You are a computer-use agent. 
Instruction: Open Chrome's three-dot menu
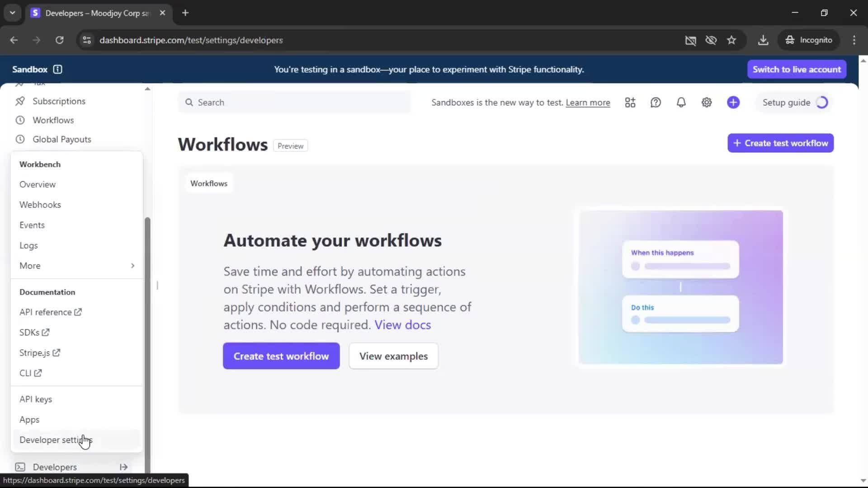point(854,40)
